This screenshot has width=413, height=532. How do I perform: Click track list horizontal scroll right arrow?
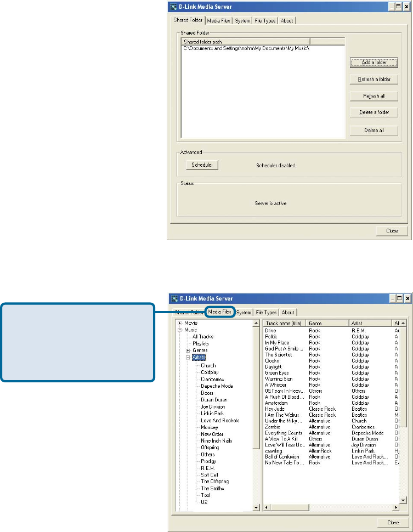point(396,507)
